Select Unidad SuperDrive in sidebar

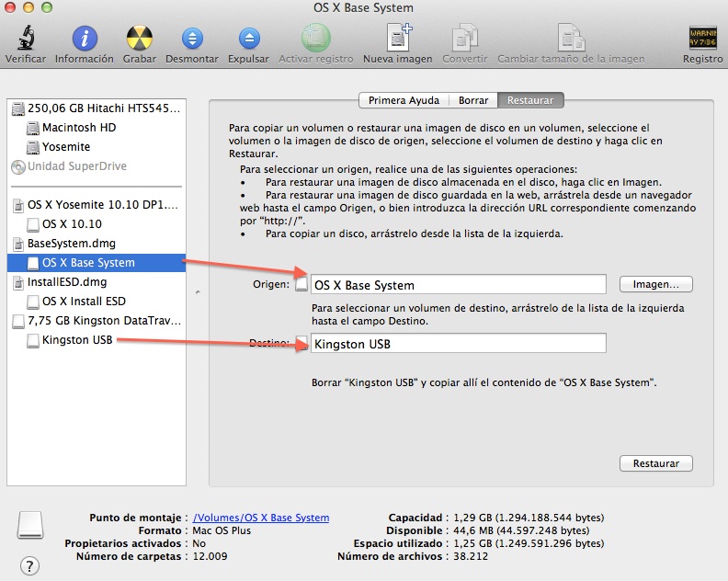click(97, 166)
